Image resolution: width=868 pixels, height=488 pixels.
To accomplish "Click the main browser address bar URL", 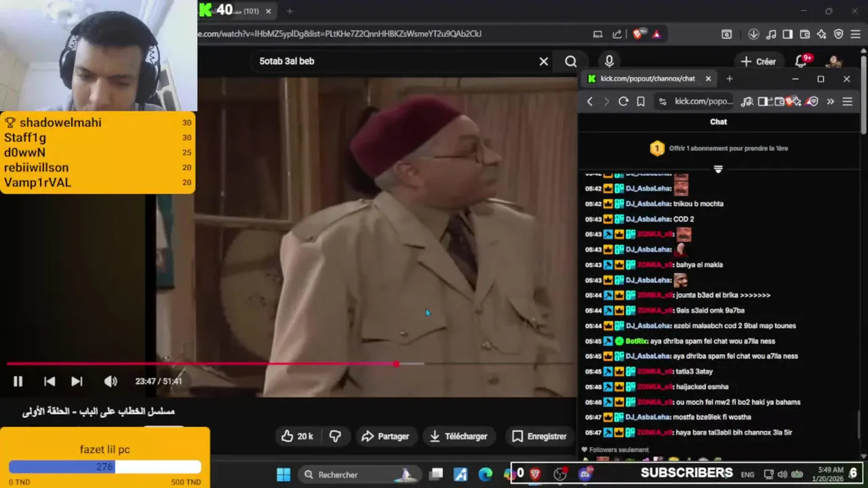I will [x=339, y=33].
